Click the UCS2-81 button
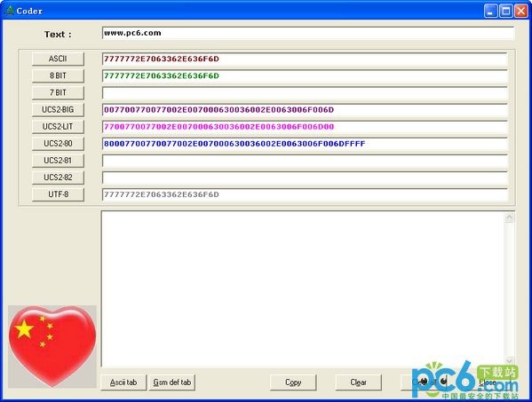The height and width of the screenshot is (402, 532). [58, 161]
